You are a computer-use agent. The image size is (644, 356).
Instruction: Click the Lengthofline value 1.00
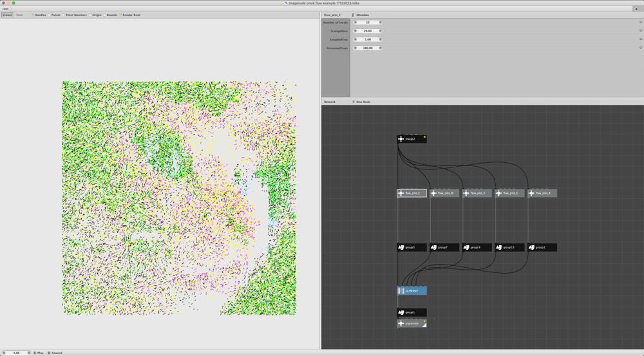(368, 39)
